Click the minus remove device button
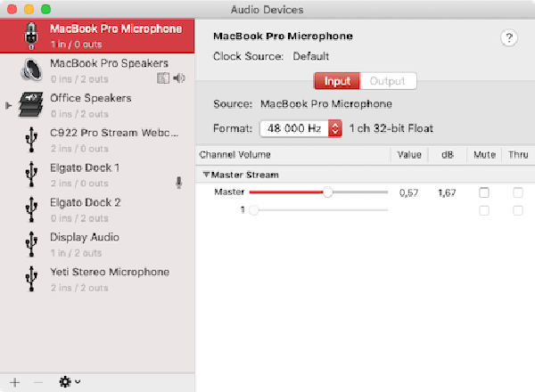The image size is (535, 392). (x=38, y=382)
